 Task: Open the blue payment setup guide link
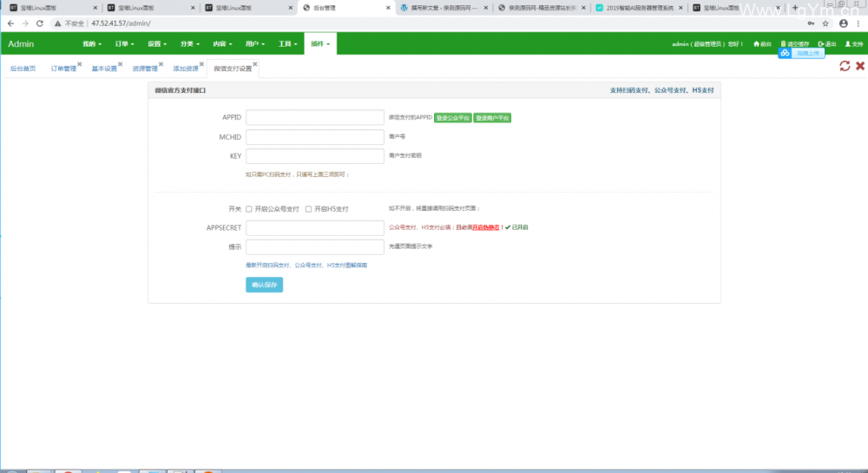(x=306, y=266)
